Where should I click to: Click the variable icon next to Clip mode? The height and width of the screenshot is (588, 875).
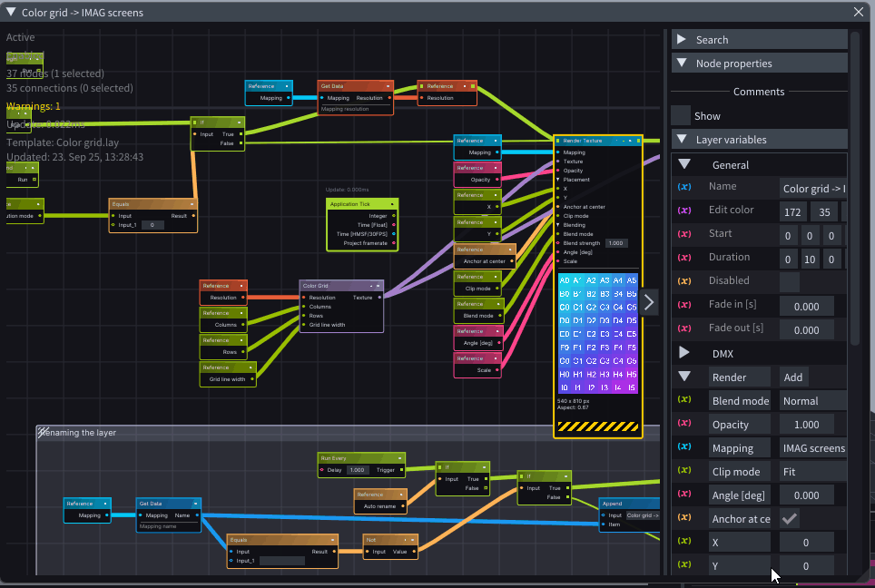684,472
